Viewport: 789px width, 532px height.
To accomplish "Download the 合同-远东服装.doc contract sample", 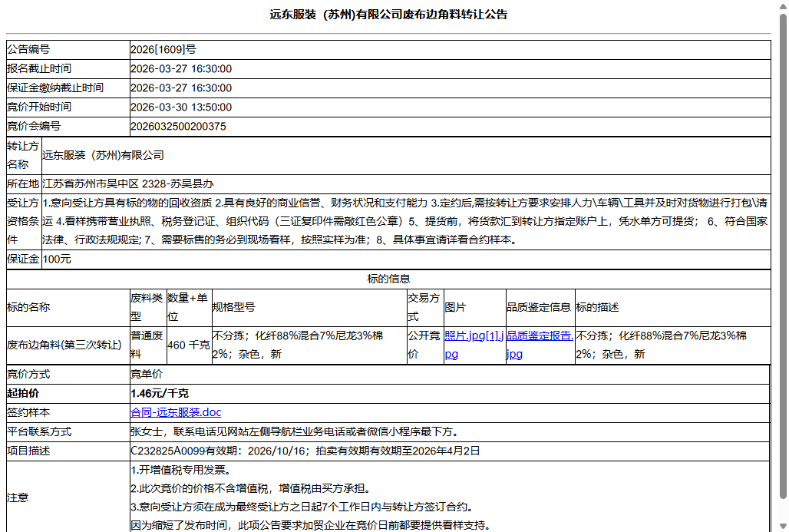I will coord(173,412).
